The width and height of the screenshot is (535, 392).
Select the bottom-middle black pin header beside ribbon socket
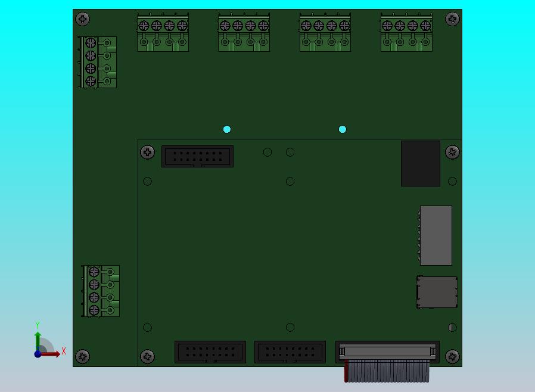290,351
